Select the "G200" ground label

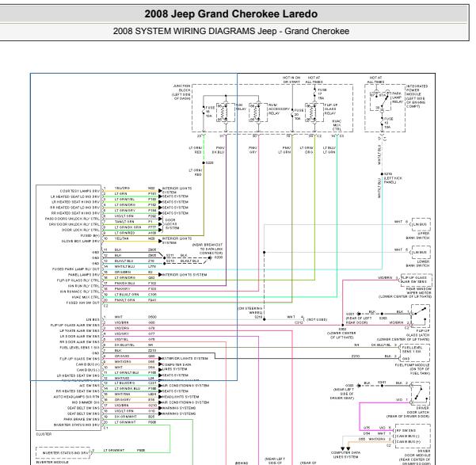[219, 257]
